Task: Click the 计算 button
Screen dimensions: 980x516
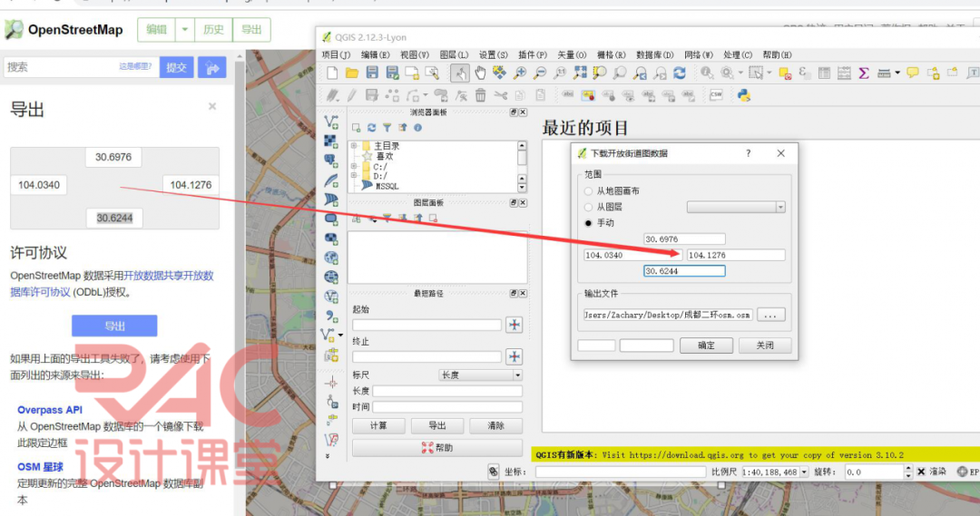Action: (378, 426)
